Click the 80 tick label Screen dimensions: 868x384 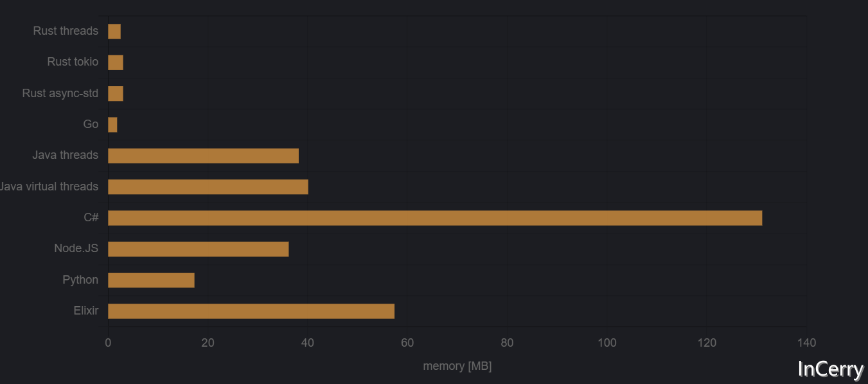[507, 343]
